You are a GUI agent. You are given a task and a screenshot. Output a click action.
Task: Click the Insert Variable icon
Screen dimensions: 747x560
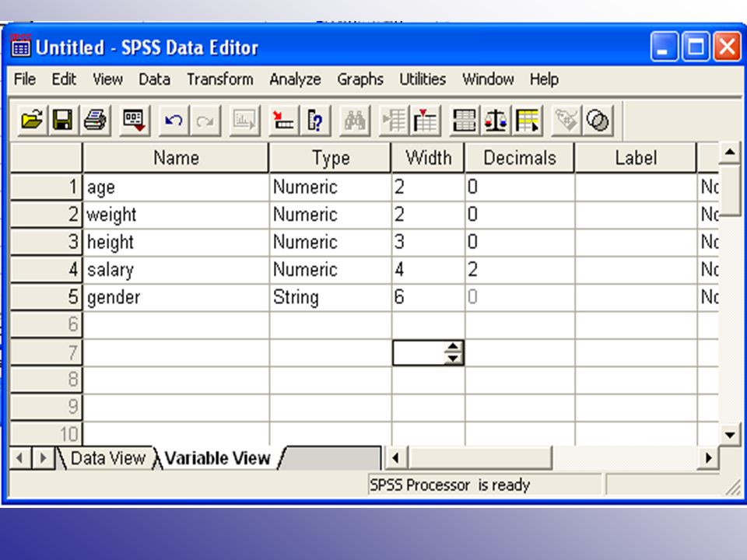pyautogui.click(x=425, y=120)
